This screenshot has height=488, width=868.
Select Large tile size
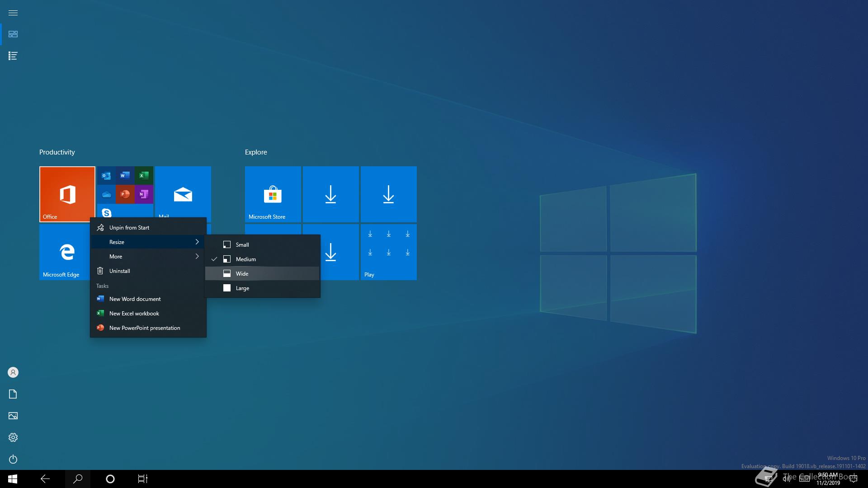(x=262, y=288)
